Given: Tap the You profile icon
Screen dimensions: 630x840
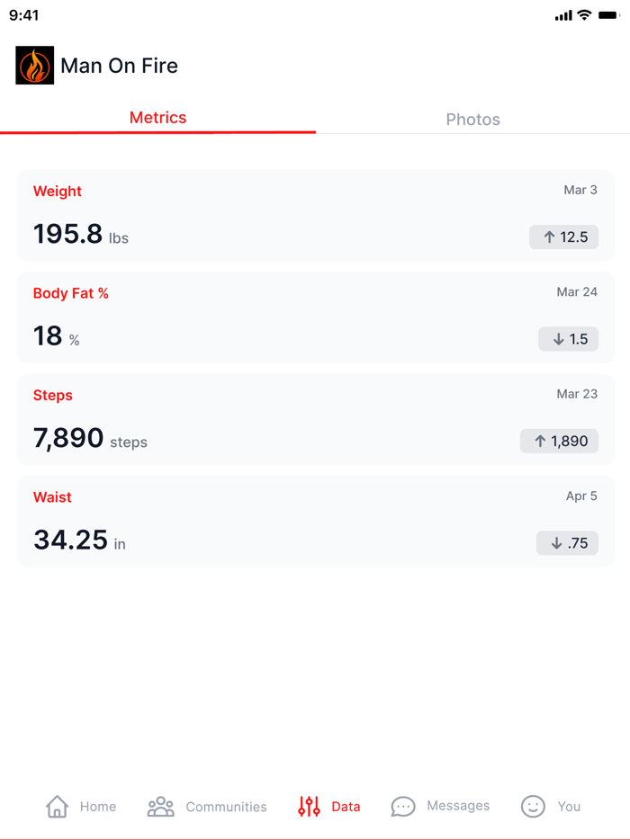Looking at the screenshot, I should point(535,806).
